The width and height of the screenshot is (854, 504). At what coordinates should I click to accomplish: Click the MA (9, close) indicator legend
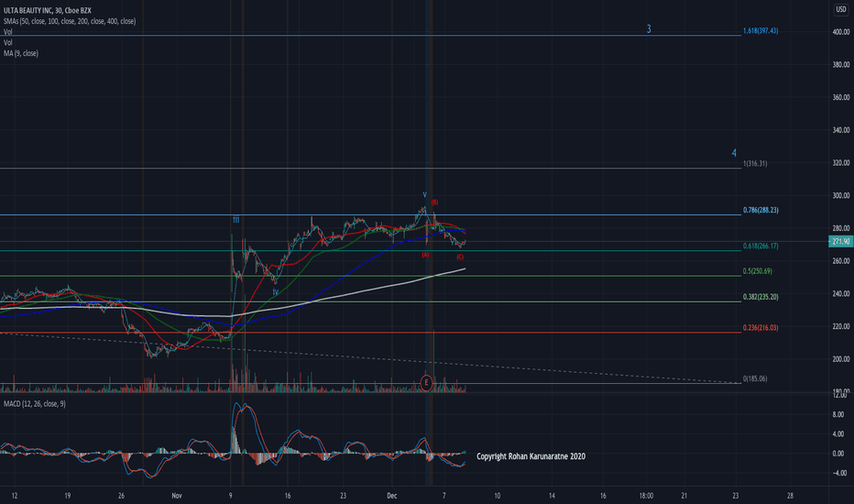tap(21, 53)
